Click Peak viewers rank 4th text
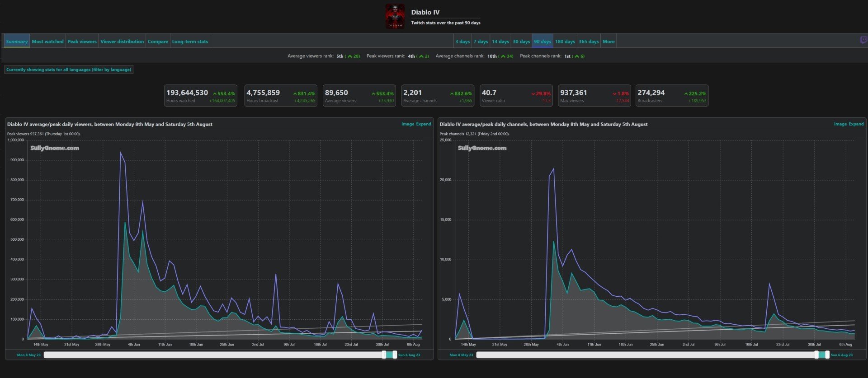Screen dimensions: 868x378 (x=398, y=56)
